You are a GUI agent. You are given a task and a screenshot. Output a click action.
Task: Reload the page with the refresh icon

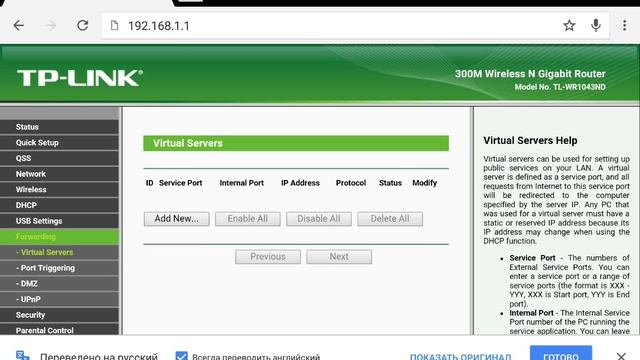click(82, 26)
